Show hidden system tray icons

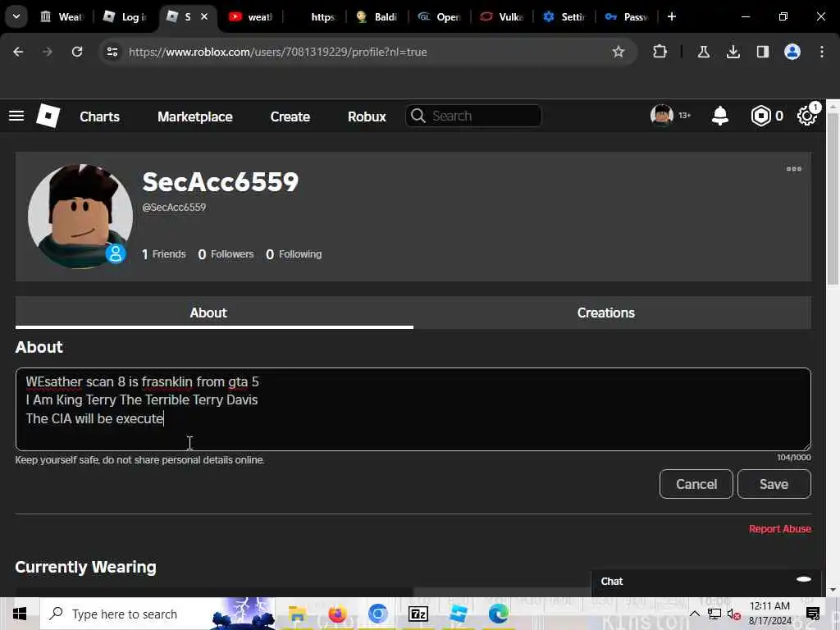694,614
